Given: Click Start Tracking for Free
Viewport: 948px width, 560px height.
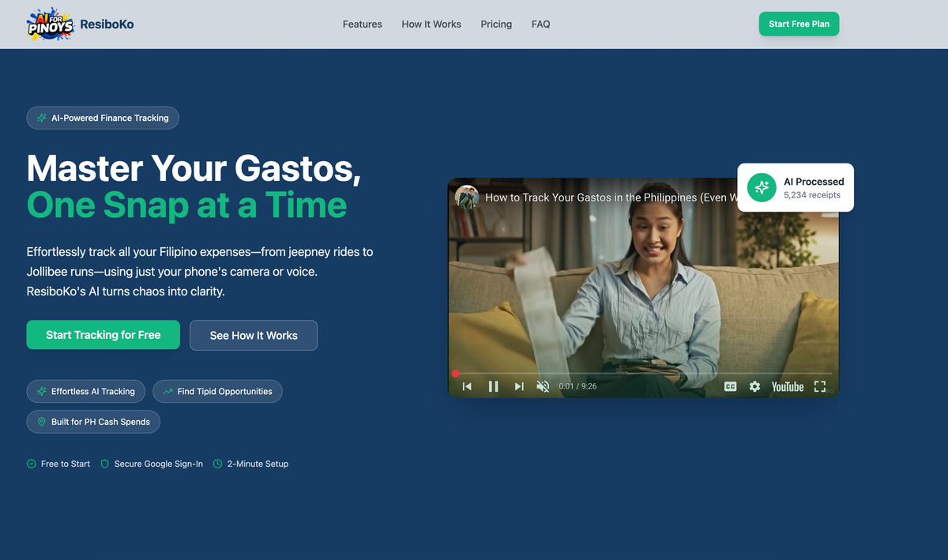Looking at the screenshot, I should 103,335.
